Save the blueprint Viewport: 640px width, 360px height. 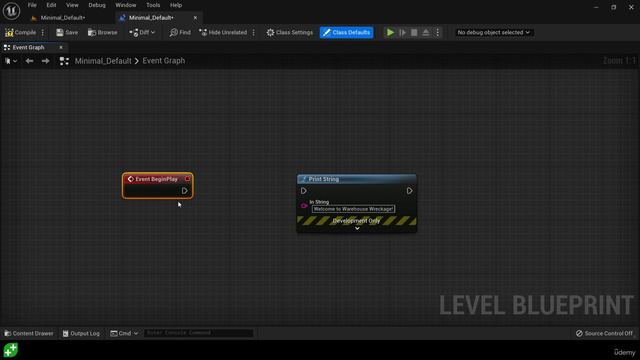point(67,32)
